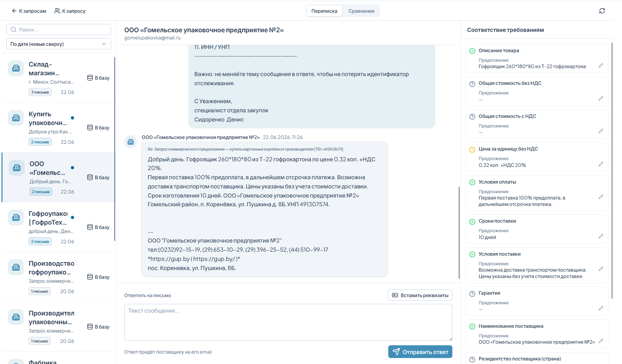Screen dimensions: 622x364
Task: Click warning status icon of 'Цена за единицу без НДС'
Action: 472,149
